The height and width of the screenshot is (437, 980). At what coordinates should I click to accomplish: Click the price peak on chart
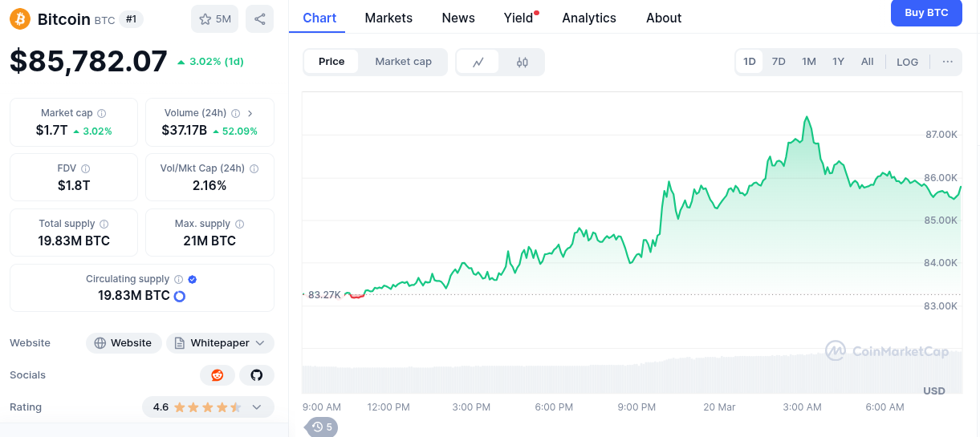(806, 118)
